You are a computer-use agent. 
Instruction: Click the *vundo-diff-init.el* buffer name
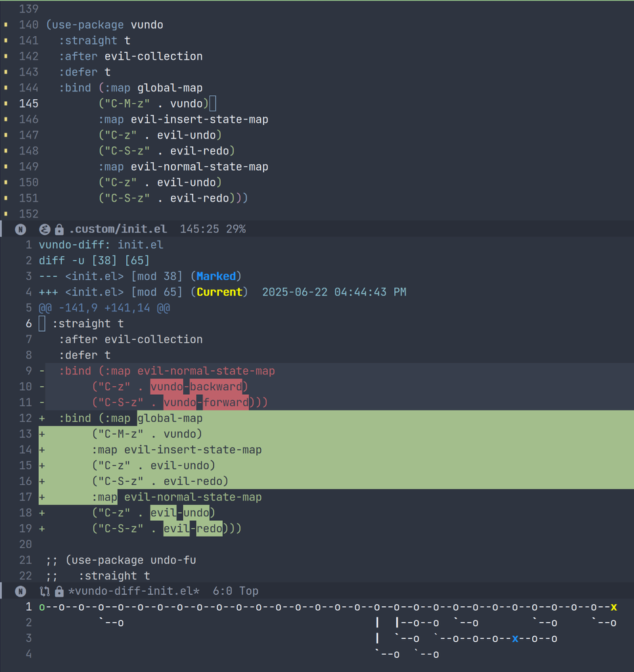pos(134,591)
